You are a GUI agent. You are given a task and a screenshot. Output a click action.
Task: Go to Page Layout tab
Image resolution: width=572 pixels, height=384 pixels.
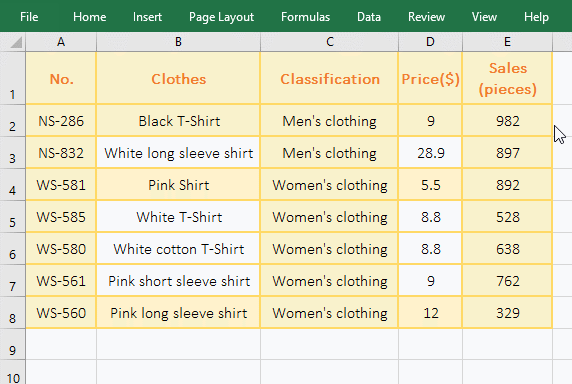[221, 17]
